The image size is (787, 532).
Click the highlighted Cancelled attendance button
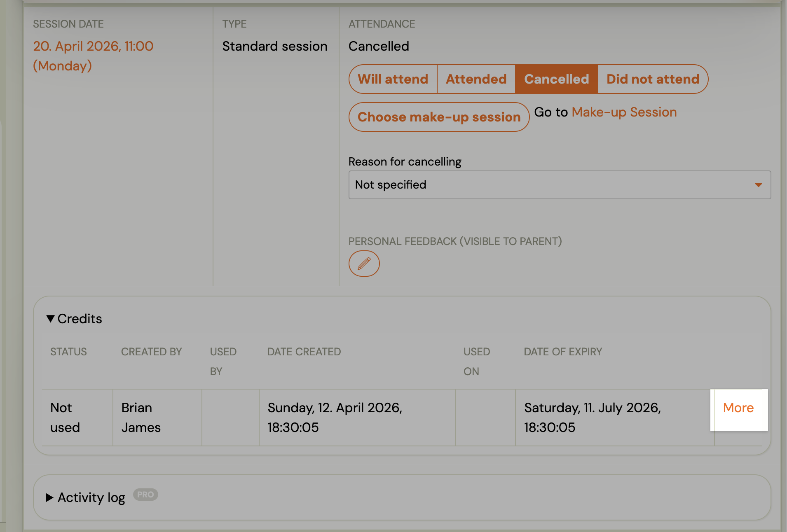click(556, 79)
